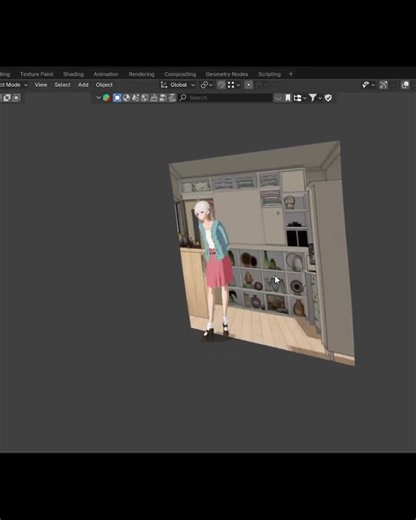Open the Add menu in the viewport header
The image size is (416, 520).
click(83, 85)
